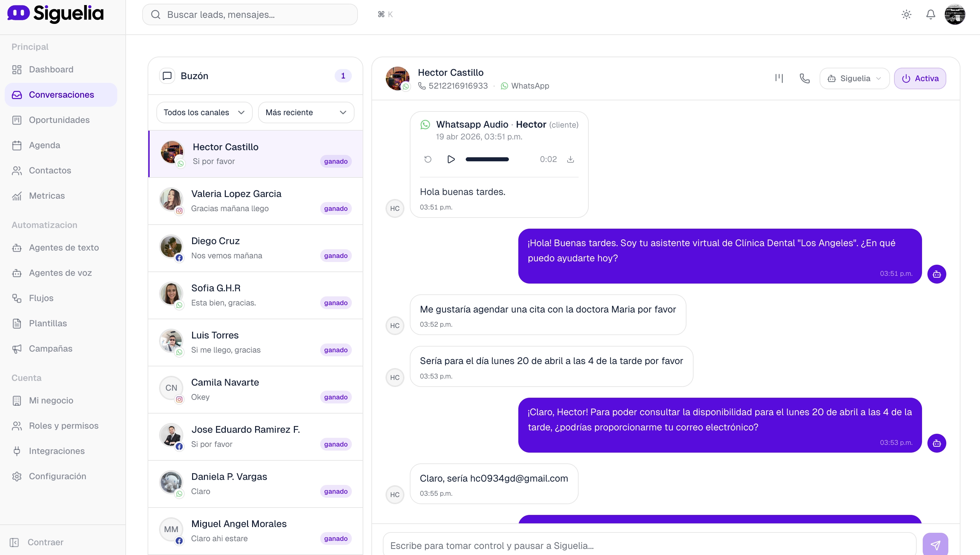
Task: Click the theme brightness icon in top bar
Action: tap(907, 14)
